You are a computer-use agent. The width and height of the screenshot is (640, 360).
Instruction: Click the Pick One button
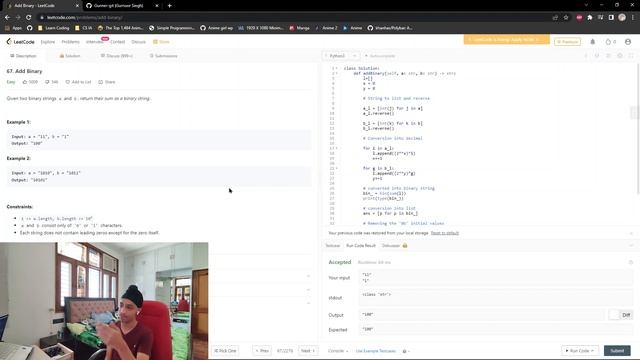[x=225, y=351]
